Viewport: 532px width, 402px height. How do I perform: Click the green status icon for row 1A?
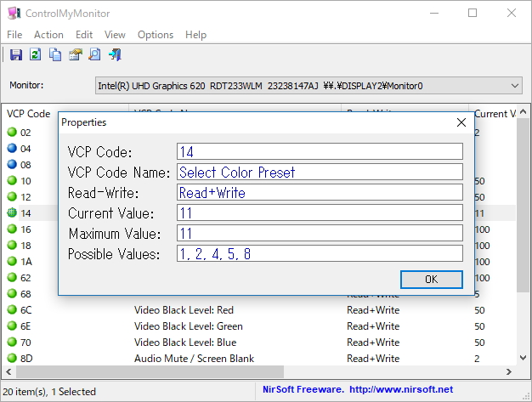(12, 261)
